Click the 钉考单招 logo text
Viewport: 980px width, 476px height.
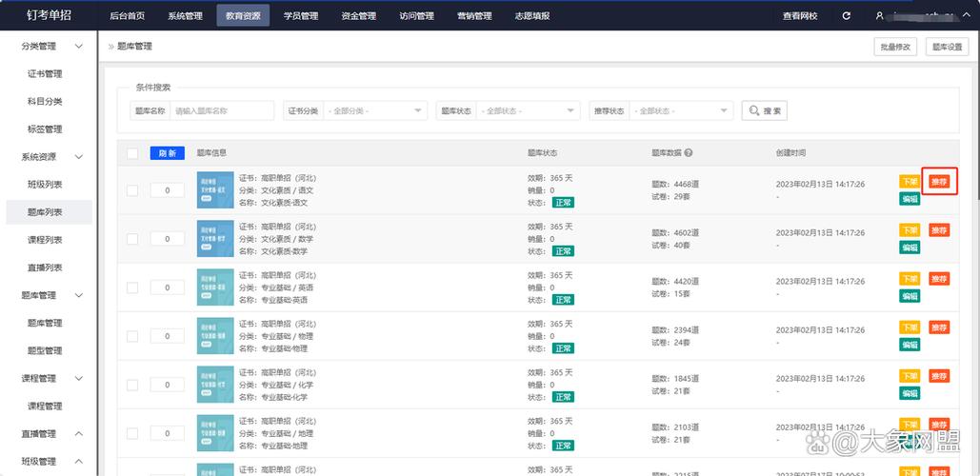click(50, 15)
